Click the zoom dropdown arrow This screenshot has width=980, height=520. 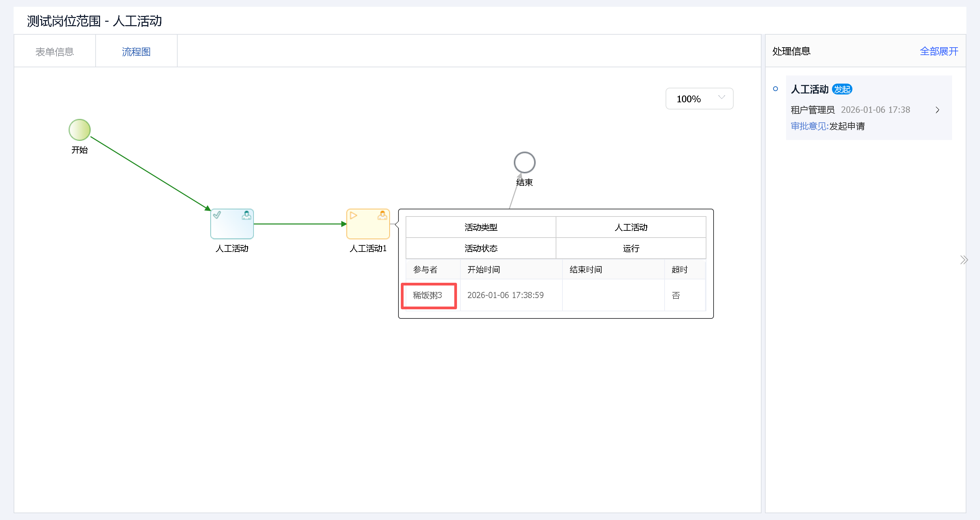[721, 97]
